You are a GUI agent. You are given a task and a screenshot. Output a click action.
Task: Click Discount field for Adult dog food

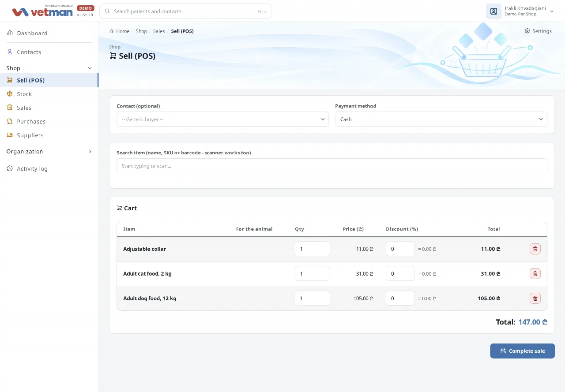(x=400, y=298)
